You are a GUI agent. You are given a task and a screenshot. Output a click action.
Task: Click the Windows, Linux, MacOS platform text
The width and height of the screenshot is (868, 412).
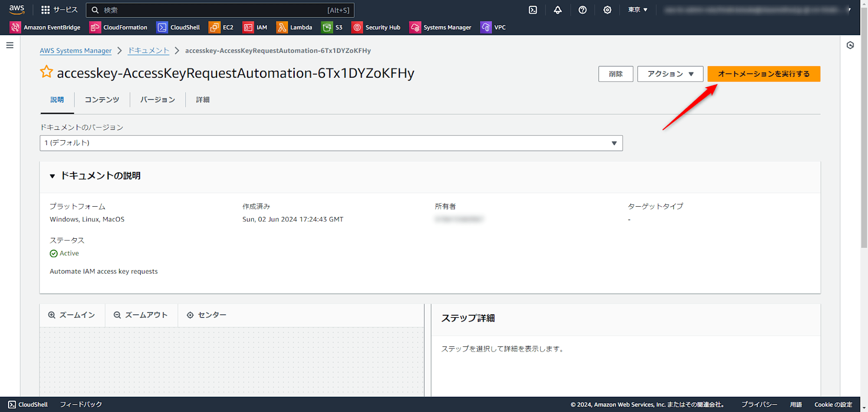pos(87,220)
